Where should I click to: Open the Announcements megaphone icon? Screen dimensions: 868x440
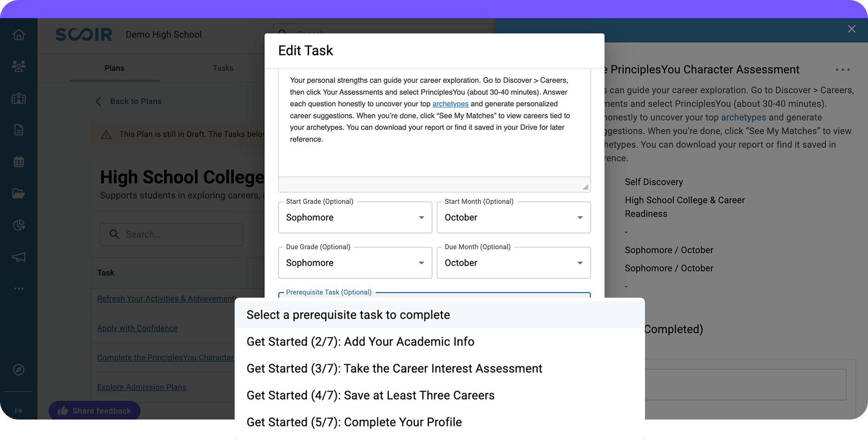19,257
